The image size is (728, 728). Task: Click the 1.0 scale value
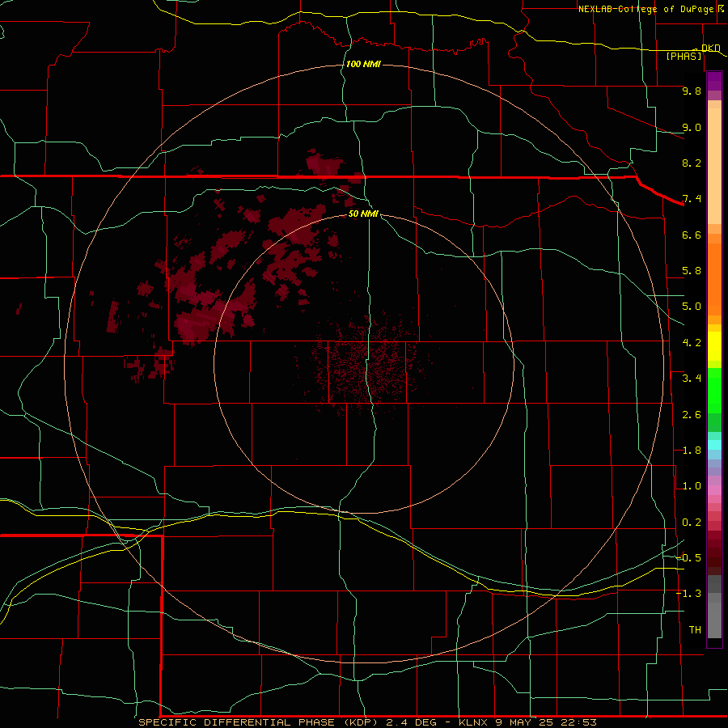[x=692, y=486]
